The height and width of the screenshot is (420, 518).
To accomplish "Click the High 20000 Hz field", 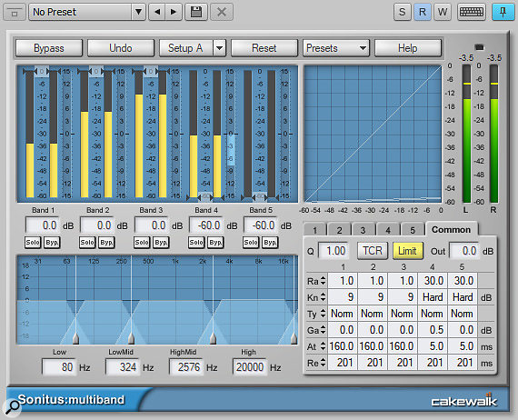I will [250, 367].
